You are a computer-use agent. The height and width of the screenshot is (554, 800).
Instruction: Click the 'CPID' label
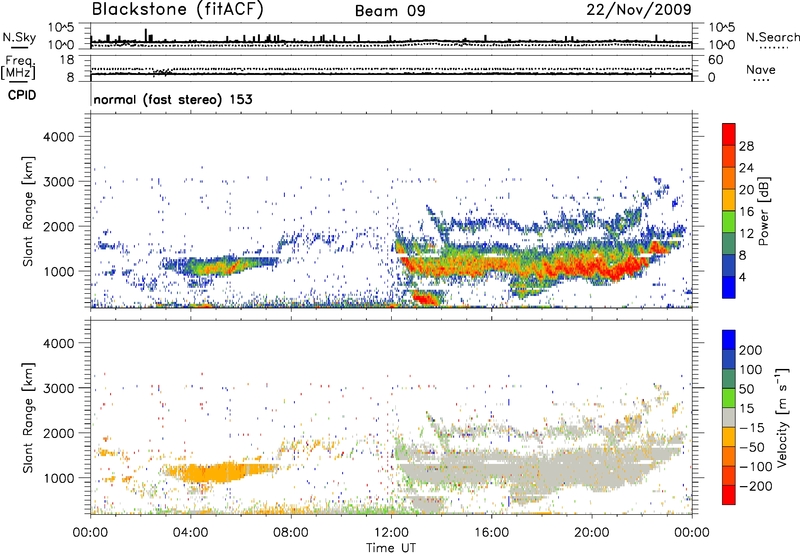22,95
